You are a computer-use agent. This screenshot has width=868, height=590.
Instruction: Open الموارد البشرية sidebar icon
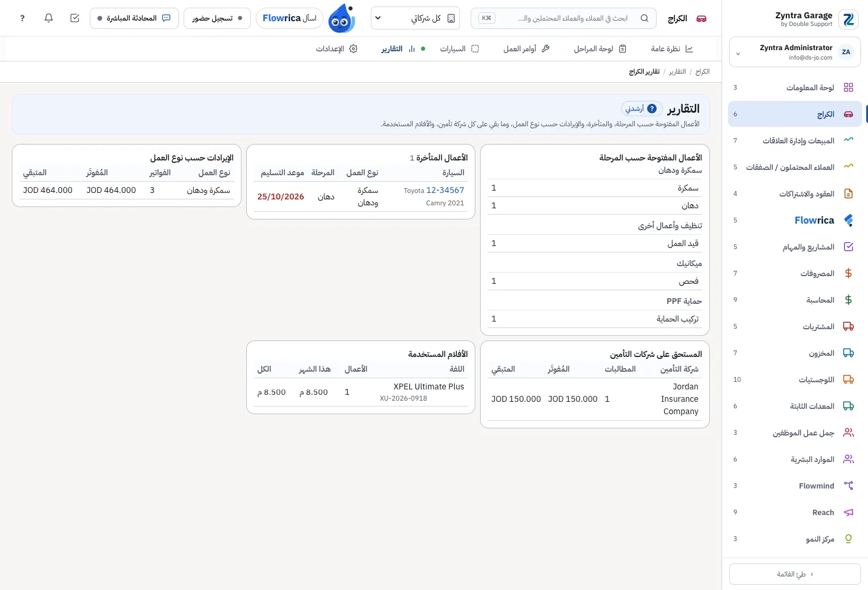(x=849, y=459)
